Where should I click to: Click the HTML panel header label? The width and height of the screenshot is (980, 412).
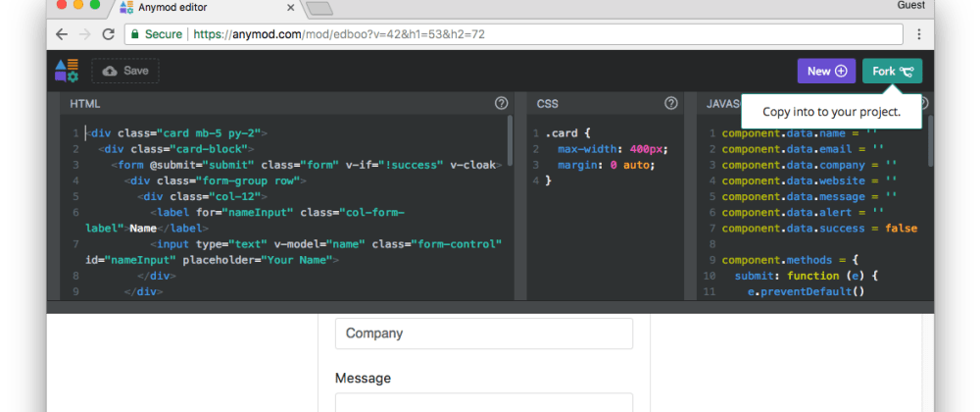[84, 104]
